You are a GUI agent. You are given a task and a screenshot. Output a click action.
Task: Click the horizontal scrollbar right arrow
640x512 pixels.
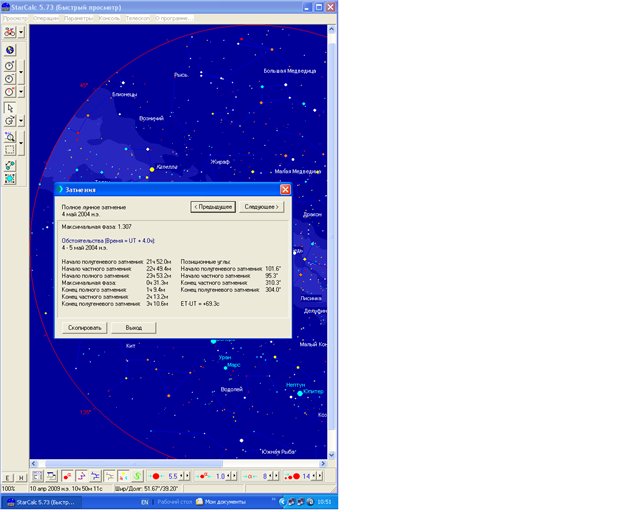(x=323, y=463)
